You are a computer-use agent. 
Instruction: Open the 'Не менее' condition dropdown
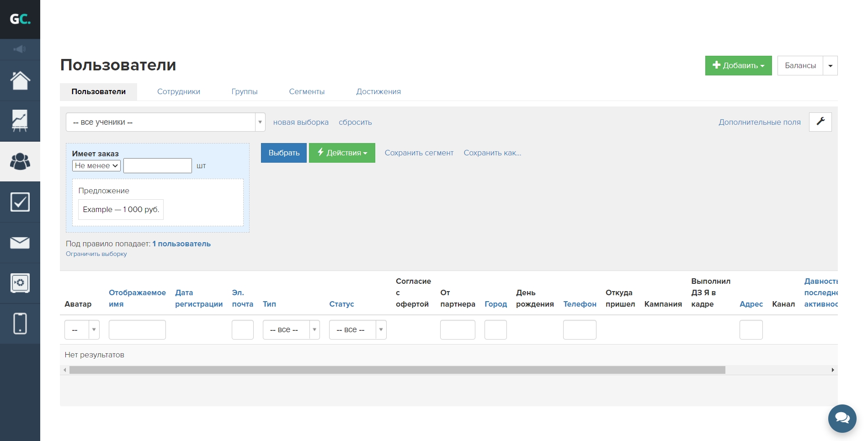coord(96,166)
